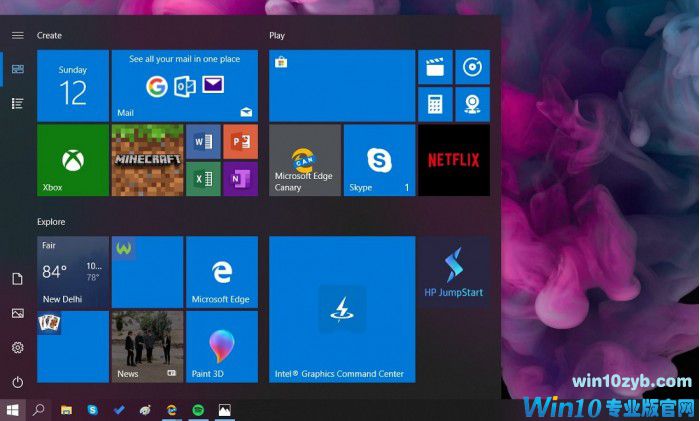Open Intel Graphics Command Center tile

point(342,309)
